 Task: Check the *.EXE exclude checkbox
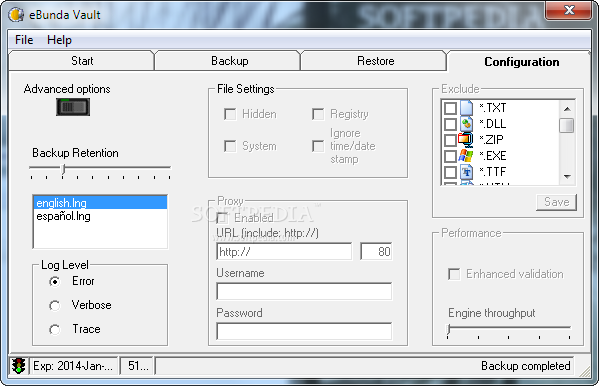(450, 156)
